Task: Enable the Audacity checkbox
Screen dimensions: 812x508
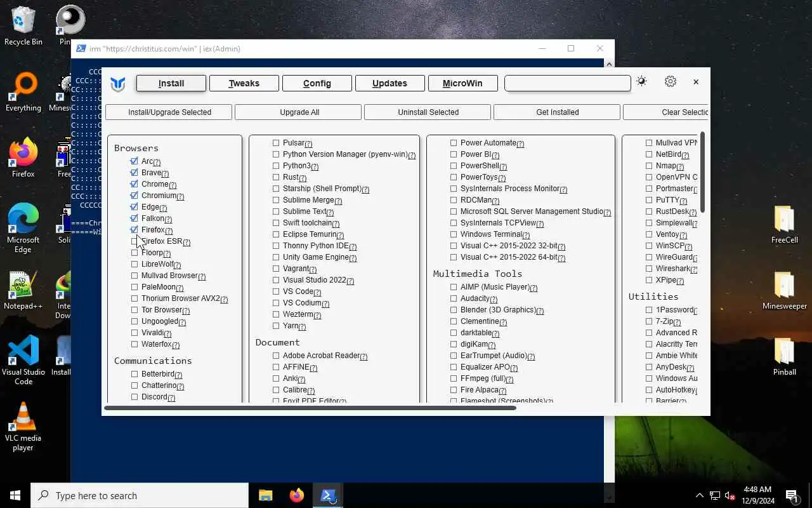Action: tap(454, 298)
